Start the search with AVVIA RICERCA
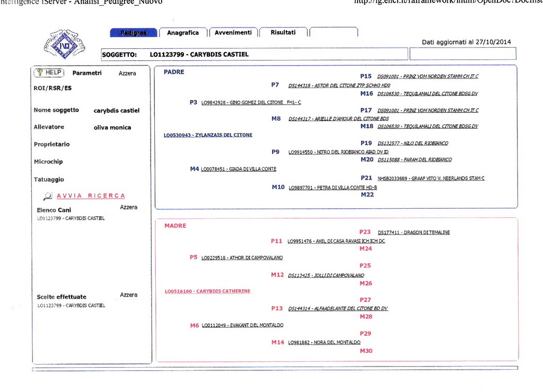This screenshot has height=392, width=543. tap(91, 196)
